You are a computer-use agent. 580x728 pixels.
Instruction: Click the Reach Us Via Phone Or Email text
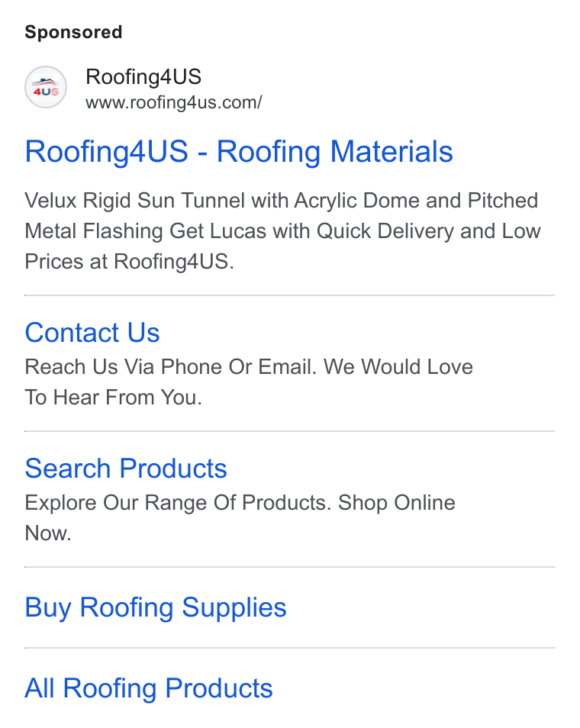(x=170, y=367)
